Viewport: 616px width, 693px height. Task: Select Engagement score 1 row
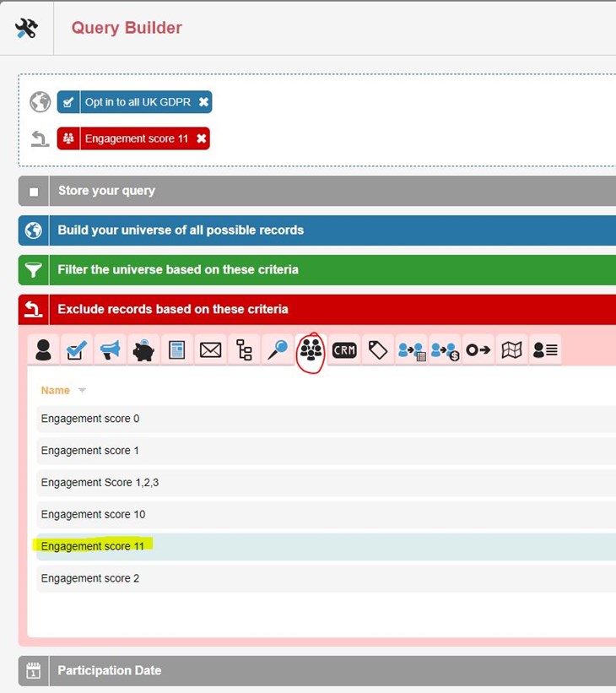coord(326,451)
